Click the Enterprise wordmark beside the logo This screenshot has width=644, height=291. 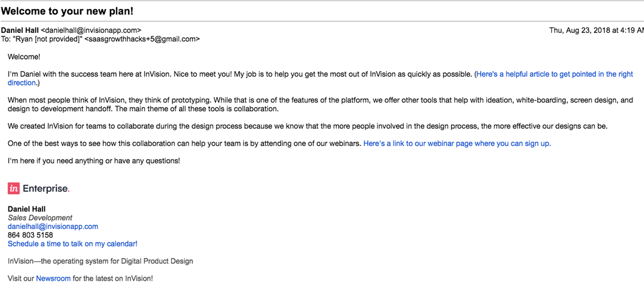(x=46, y=189)
